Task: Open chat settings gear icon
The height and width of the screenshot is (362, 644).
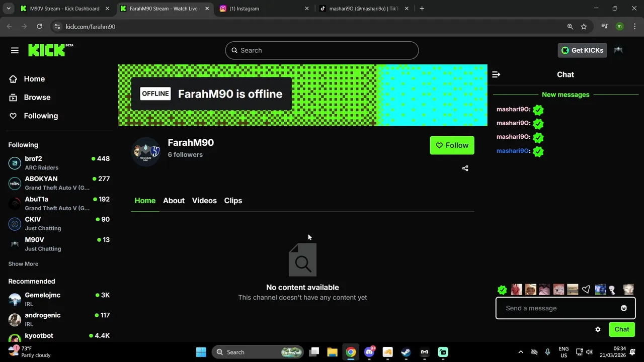Action: click(598, 329)
